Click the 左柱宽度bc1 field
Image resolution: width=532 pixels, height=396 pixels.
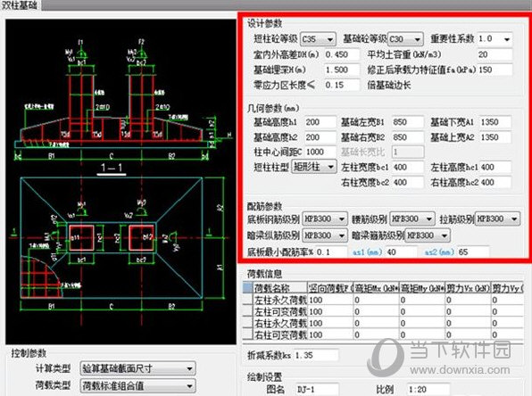[x=408, y=167]
